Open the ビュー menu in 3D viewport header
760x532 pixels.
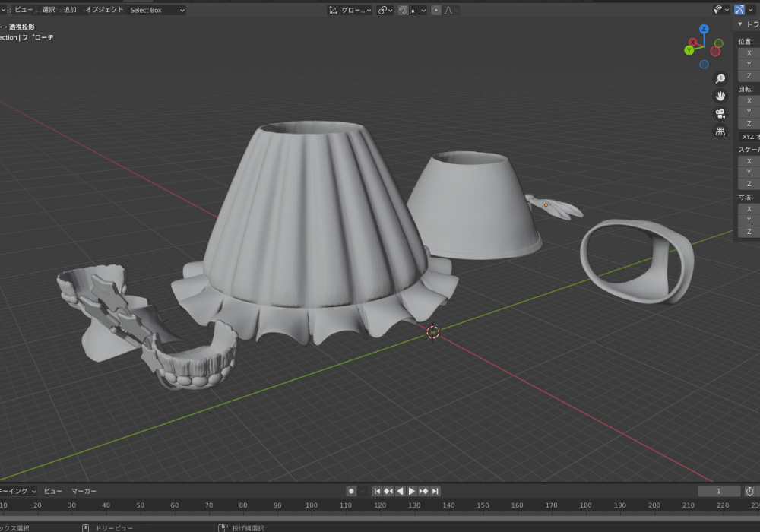point(24,10)
